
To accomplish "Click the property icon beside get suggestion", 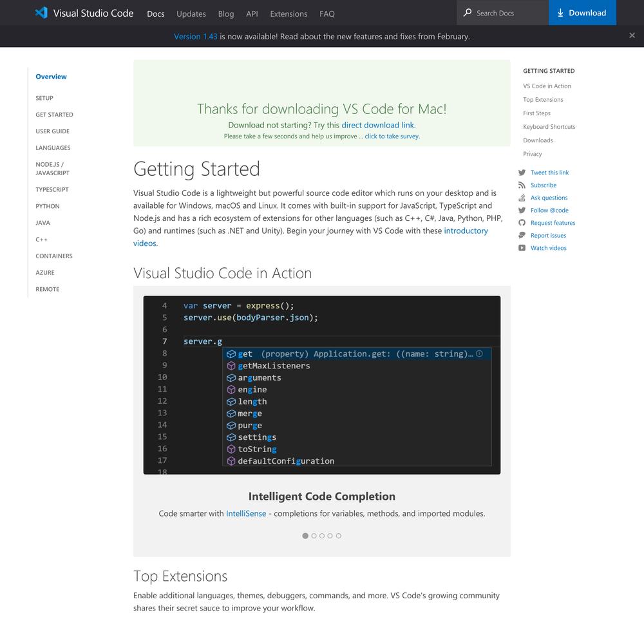I will pyautogui.click(x=231, y=354).
